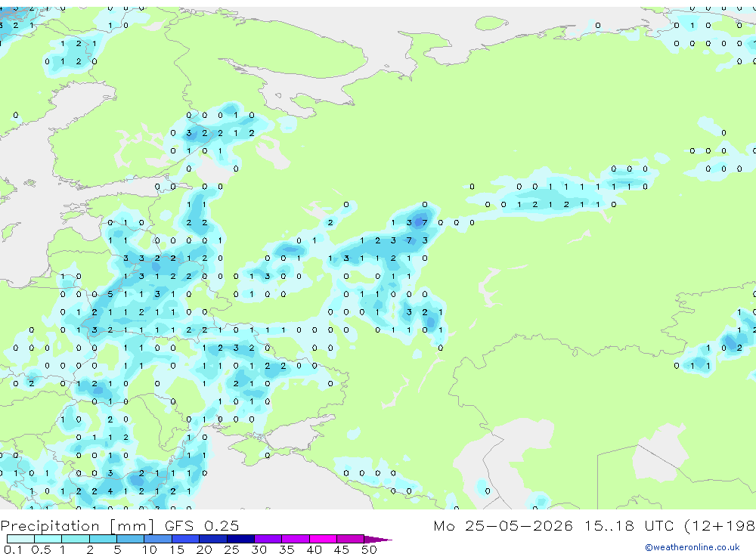Click the 0.5–1 mm legend color box
This screenshot has width=756, height=554.
coord(48,539)
